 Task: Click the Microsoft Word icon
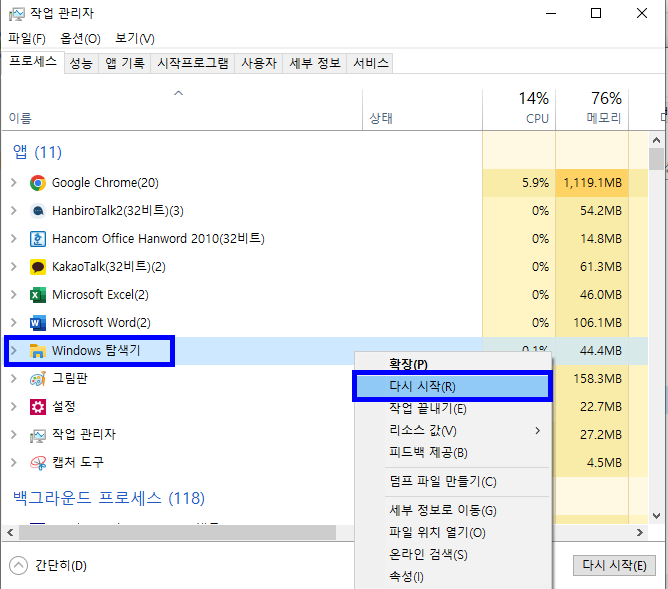[38, 323]
